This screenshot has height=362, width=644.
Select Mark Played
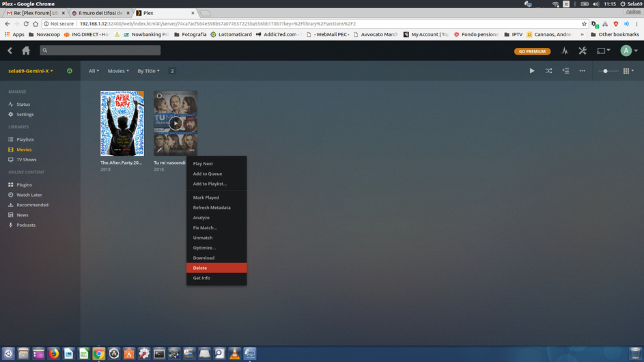216,197
